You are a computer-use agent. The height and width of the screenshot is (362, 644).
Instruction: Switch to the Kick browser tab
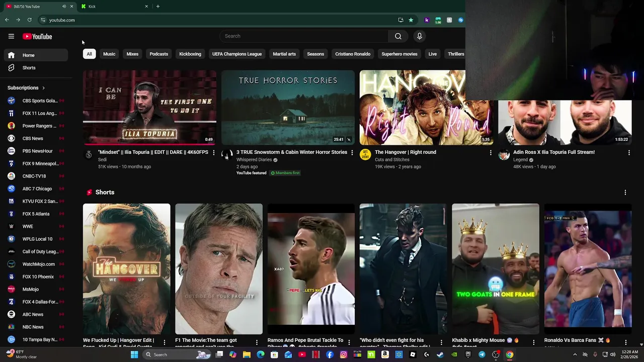(x=114, y=7)
